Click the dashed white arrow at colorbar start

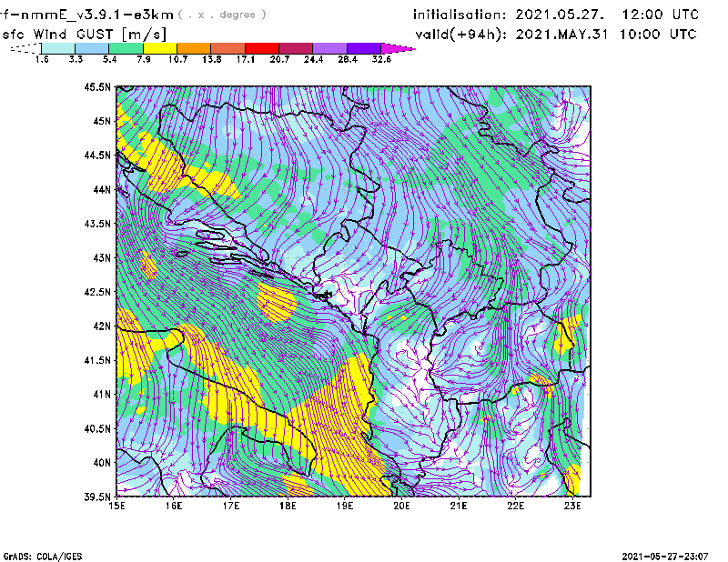[x=25, y=48]
